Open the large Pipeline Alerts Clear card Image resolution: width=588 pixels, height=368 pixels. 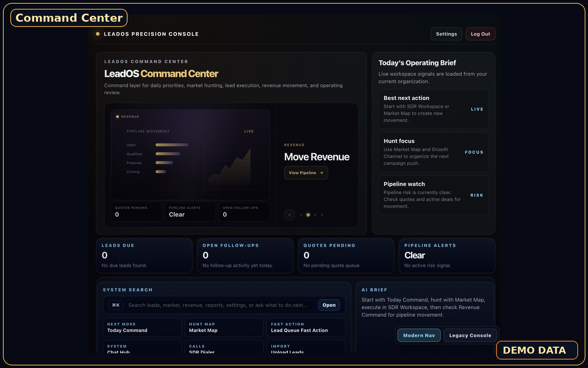coord(447,256)
